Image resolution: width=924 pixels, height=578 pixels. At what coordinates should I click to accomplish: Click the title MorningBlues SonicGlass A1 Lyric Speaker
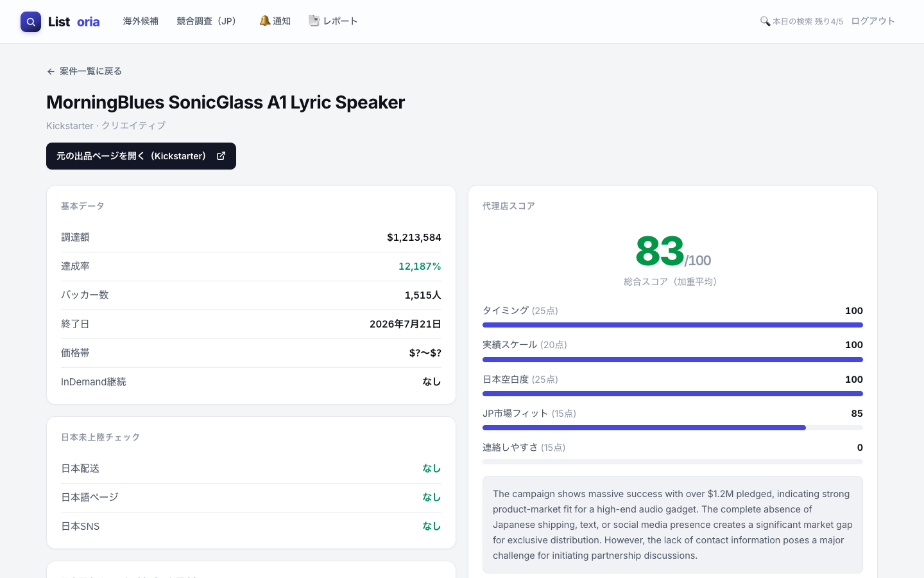click(x=225, y=102)
